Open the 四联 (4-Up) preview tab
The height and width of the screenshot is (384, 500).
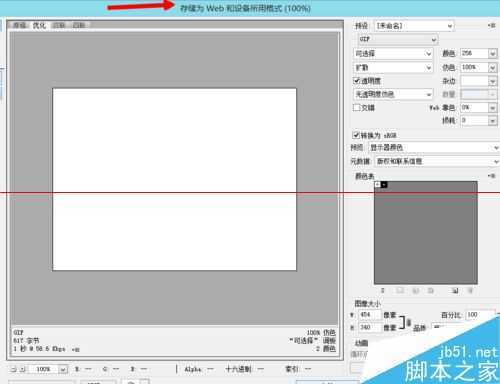pyautogui.click(x=79, y=25)
